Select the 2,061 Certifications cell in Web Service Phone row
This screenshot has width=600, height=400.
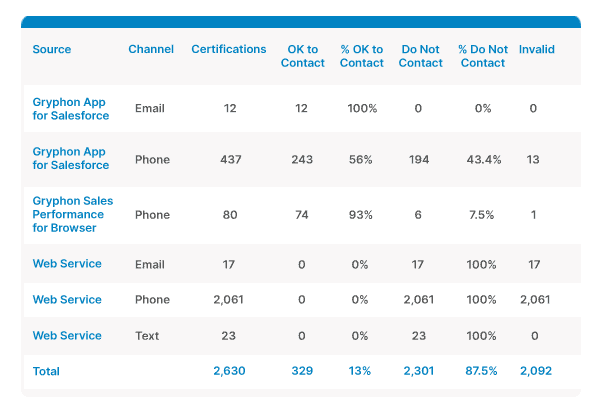point(228,300)
